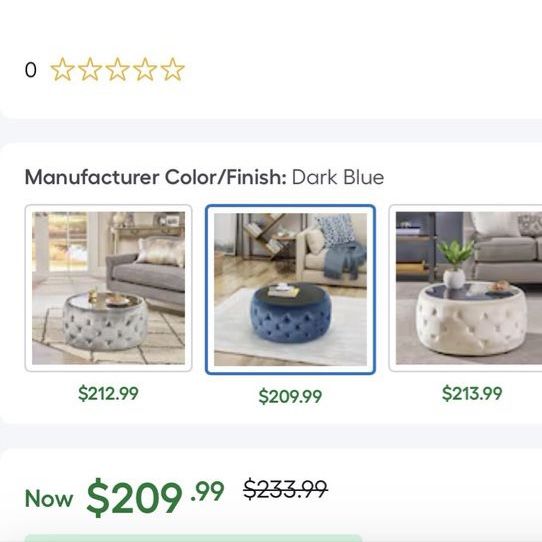Image resolution: width=542 pixels, height=542 pixels.
Task: Click the Manufacturer Color/Finish label
Action: (156, 177)
